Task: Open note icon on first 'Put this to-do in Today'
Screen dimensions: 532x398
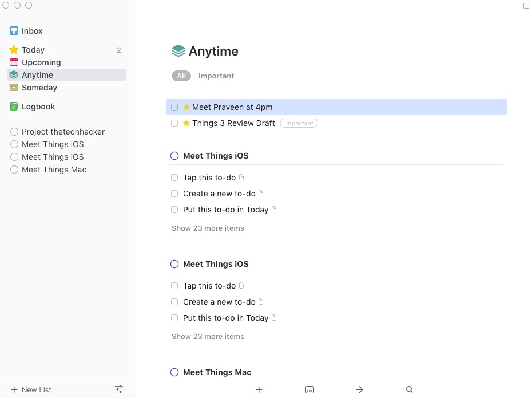Action: coord(274,209)
